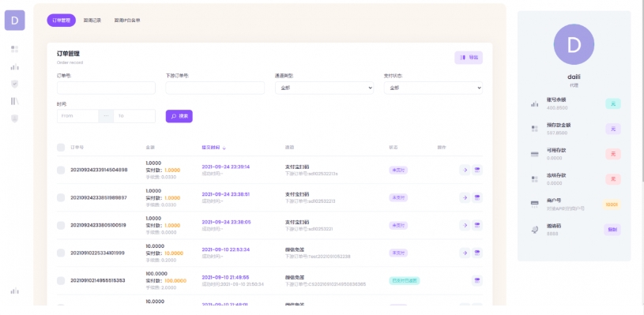Open the sidebar library books icon
The image size is (644, 315).
pos(15,101)
